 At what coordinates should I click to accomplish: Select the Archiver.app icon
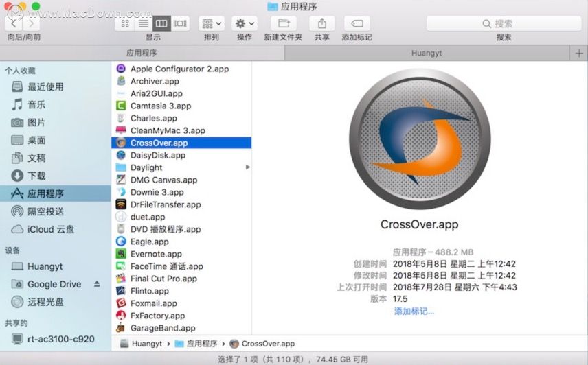coord(121,81)
